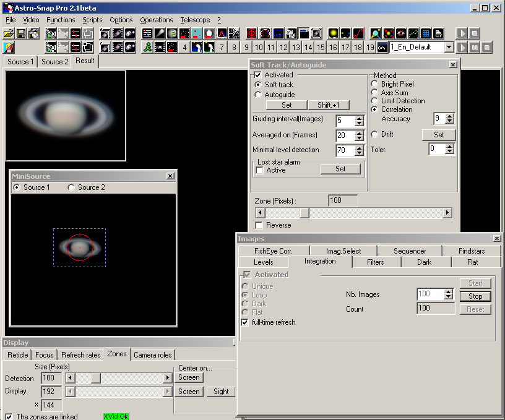Click the red reticle crosshair toolbar icon

[x=251, y=33]
